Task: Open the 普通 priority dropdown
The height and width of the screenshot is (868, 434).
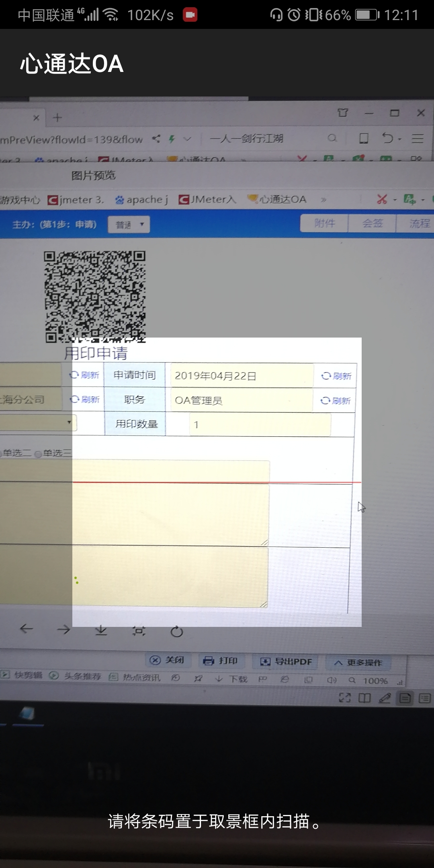Action: (129, 225)
